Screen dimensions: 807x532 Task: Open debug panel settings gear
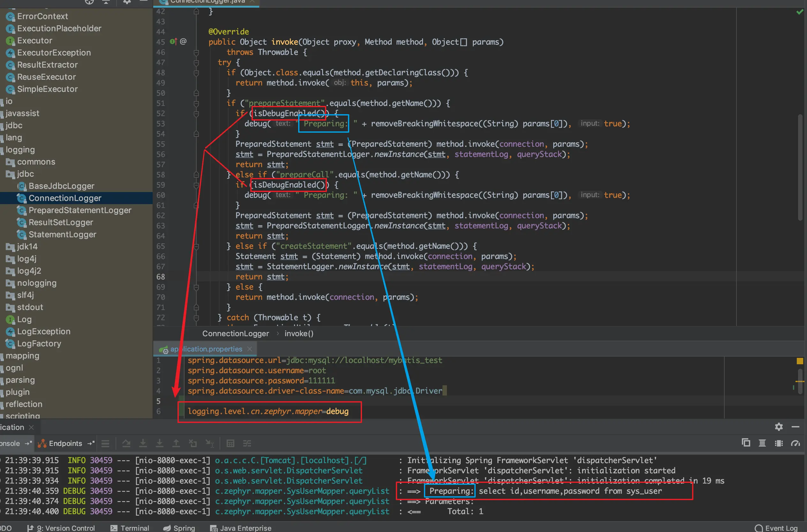[x=779, y=427]
